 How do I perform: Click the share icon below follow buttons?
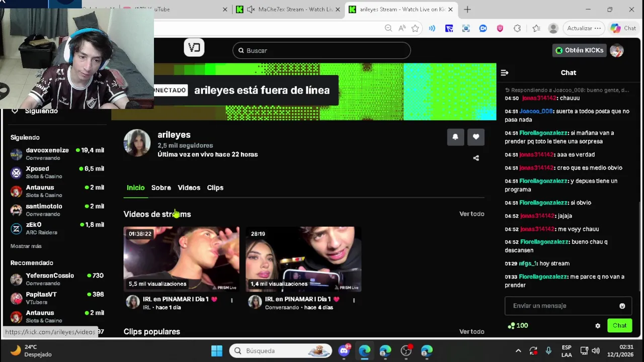coord(476,158)
